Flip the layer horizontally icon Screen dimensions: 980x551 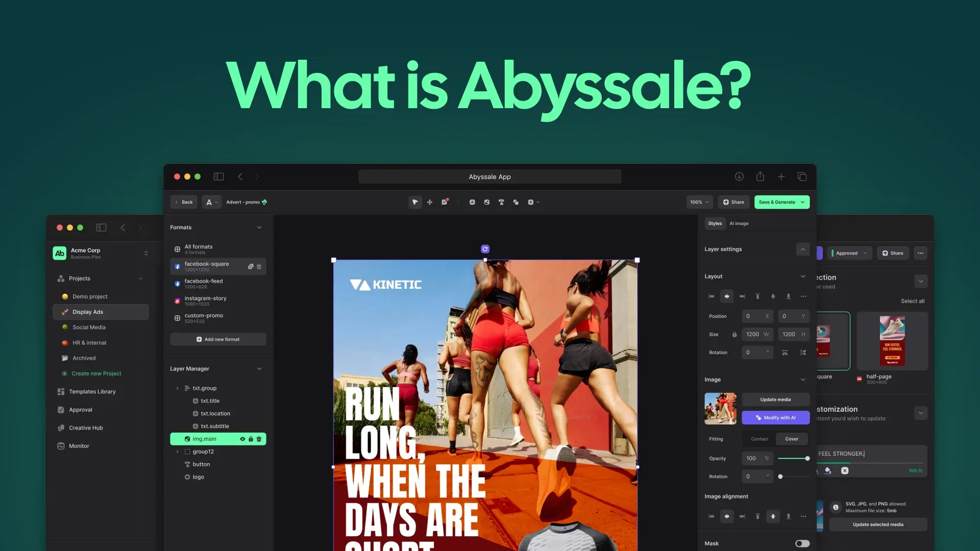[785, 353]
